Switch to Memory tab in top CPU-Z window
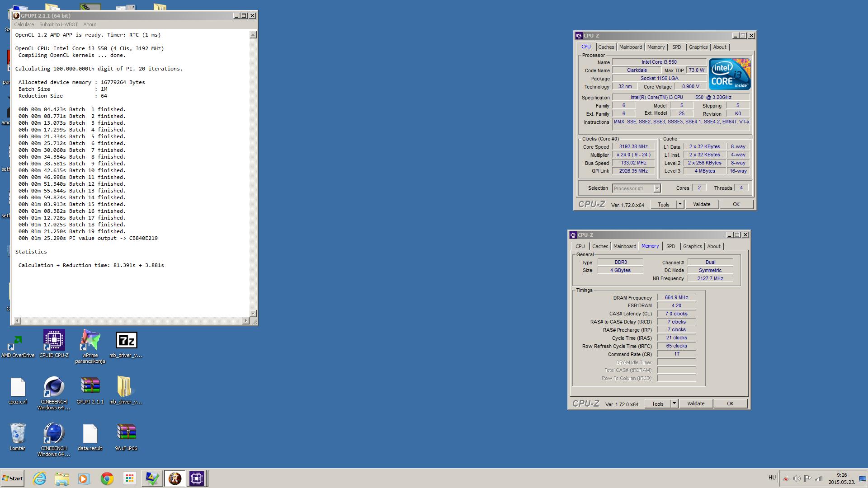Image resolution: width=868 pixels, height=488 pixels. pyautogui.click(x=656, y=47)
